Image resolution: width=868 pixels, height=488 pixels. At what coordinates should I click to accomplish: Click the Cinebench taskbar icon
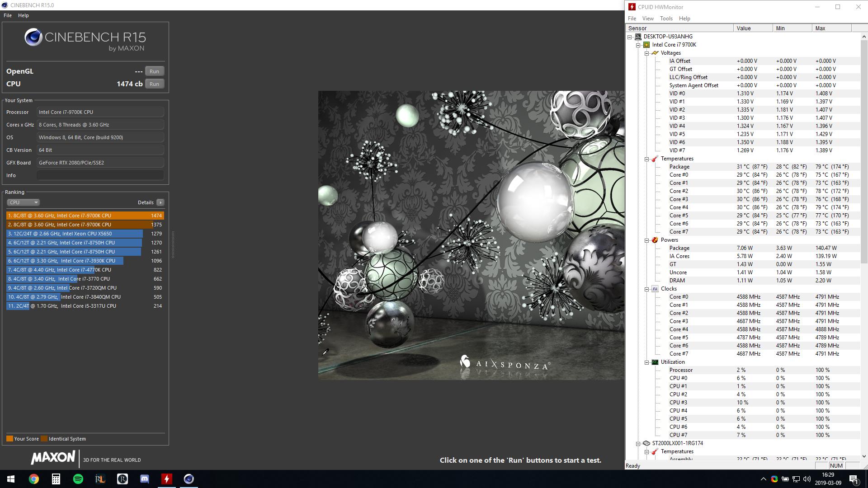(x=189, y=479)
